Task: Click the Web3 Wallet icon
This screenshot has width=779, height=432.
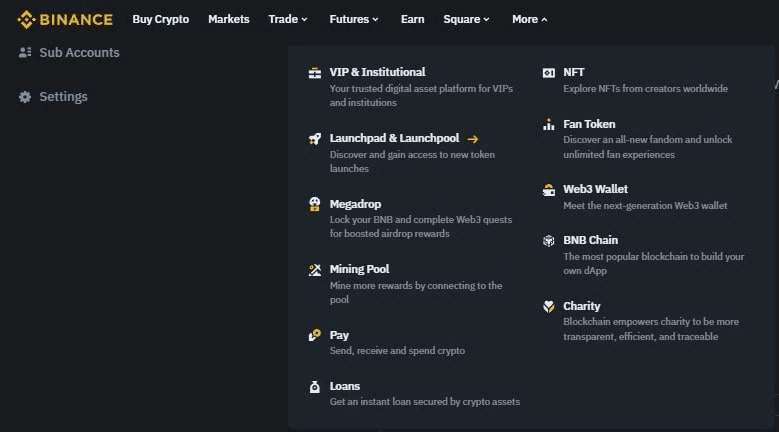Action: click(x=548, y=190)
